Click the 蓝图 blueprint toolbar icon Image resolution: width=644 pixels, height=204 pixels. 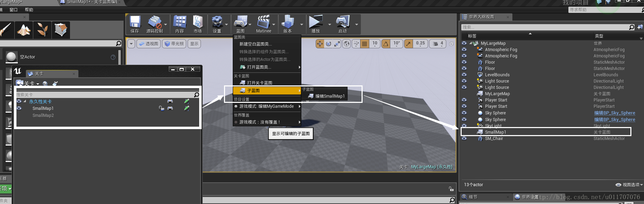point(240,22)
